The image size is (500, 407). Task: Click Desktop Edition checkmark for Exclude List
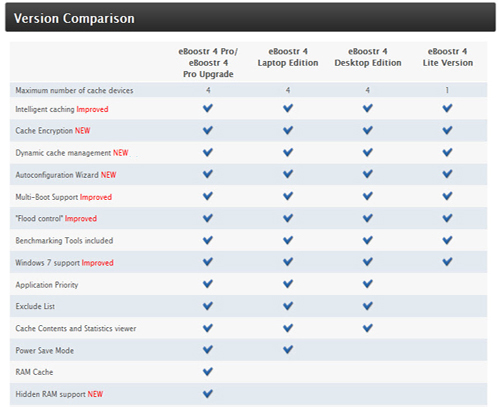(368, 306)
